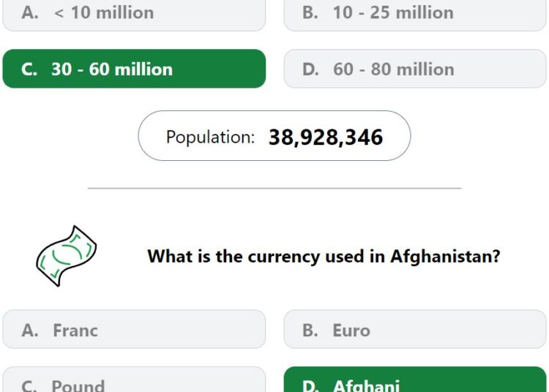Select answer A. < 10 million

click(134, 15)
